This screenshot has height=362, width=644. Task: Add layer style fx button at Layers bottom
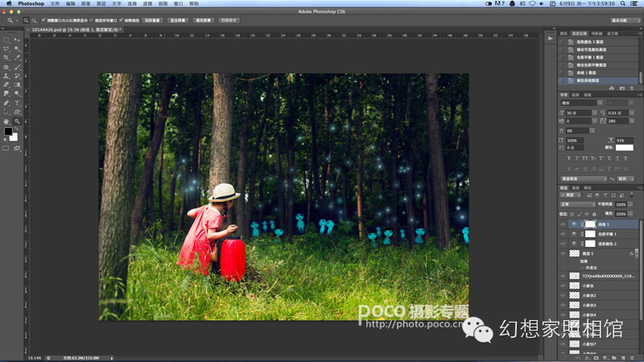[588, 358]
